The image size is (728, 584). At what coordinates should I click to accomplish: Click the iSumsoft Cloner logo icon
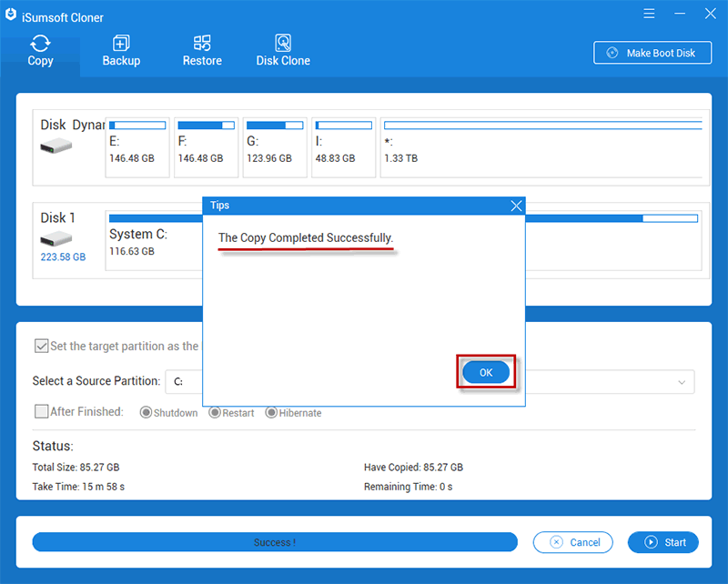click(11, 15)
